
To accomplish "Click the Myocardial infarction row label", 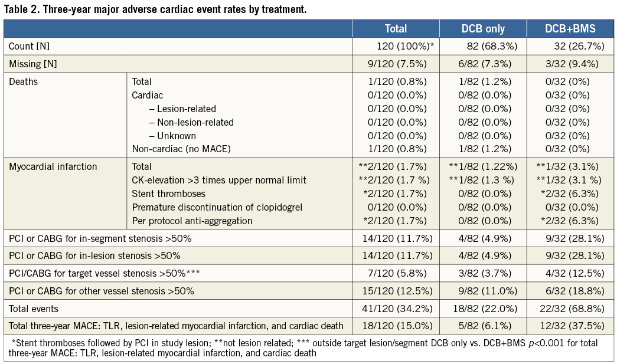I will (x=53, y=166).
